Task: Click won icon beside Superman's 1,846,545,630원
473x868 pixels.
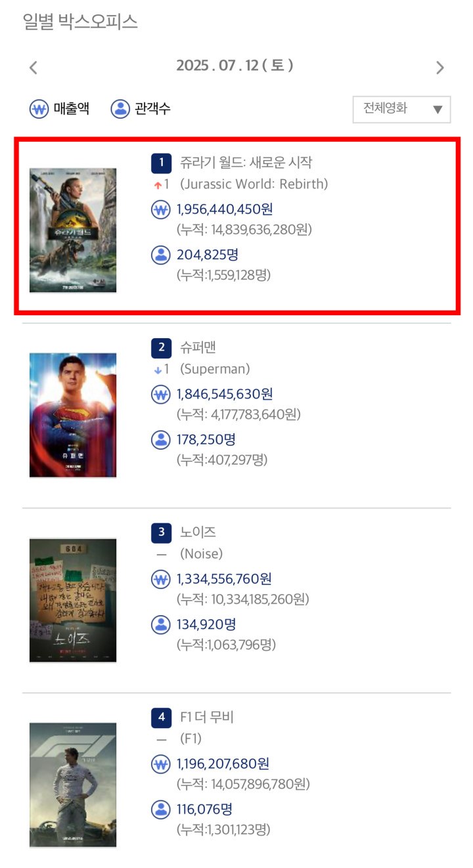Action: click(161, 395)
